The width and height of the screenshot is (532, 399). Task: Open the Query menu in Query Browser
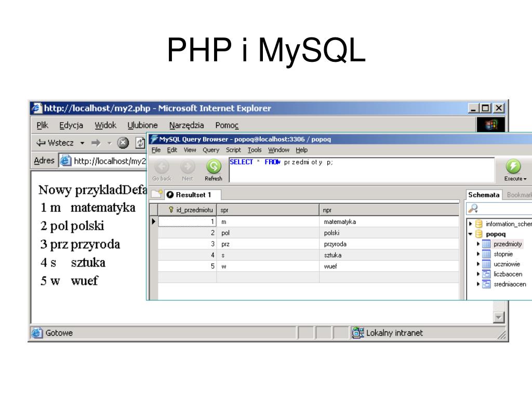click(211, 150)
